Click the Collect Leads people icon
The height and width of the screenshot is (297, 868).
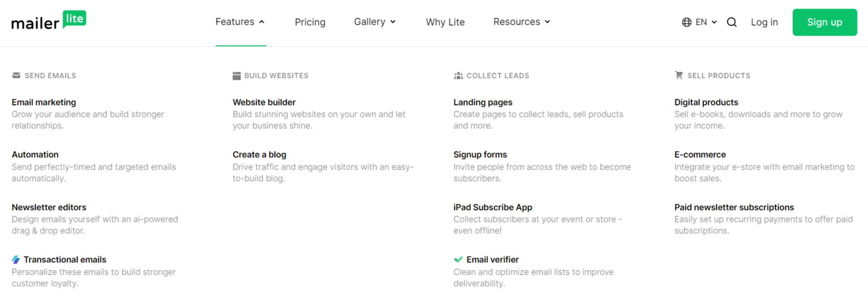[x=458, y=76]
